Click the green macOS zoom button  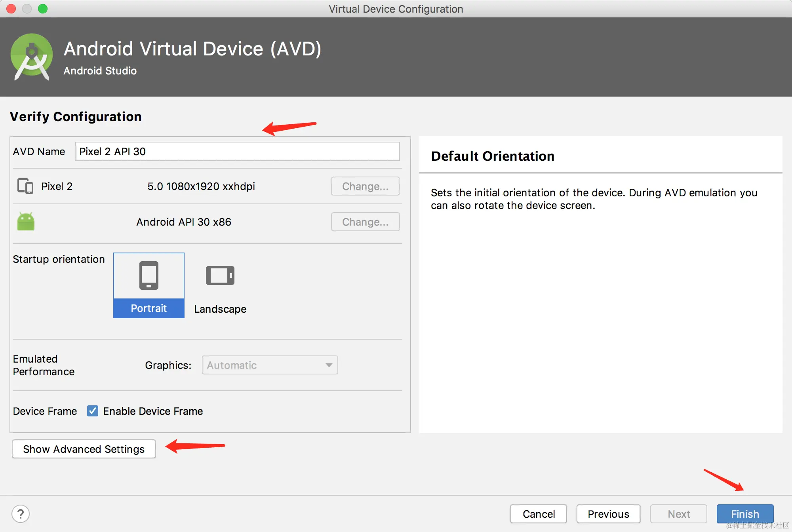coord(43,9)
